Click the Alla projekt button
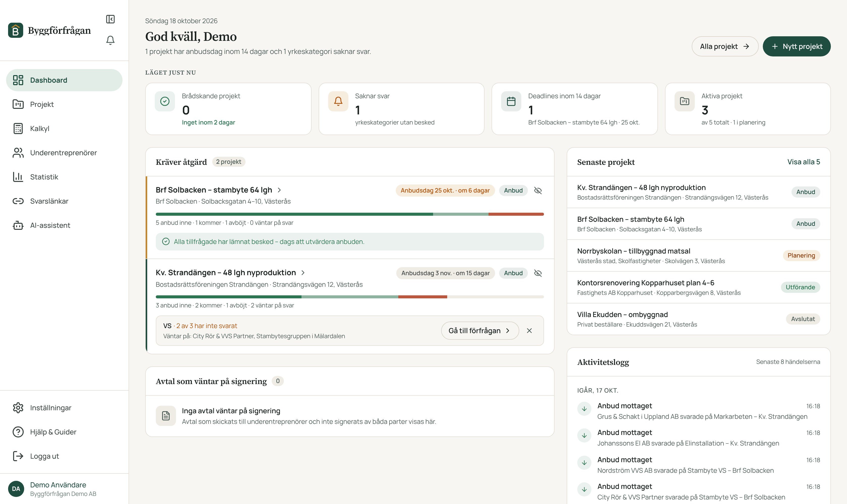Image resolution: width=847 pixels, height=504 pixels. click(x=725, y=47)
